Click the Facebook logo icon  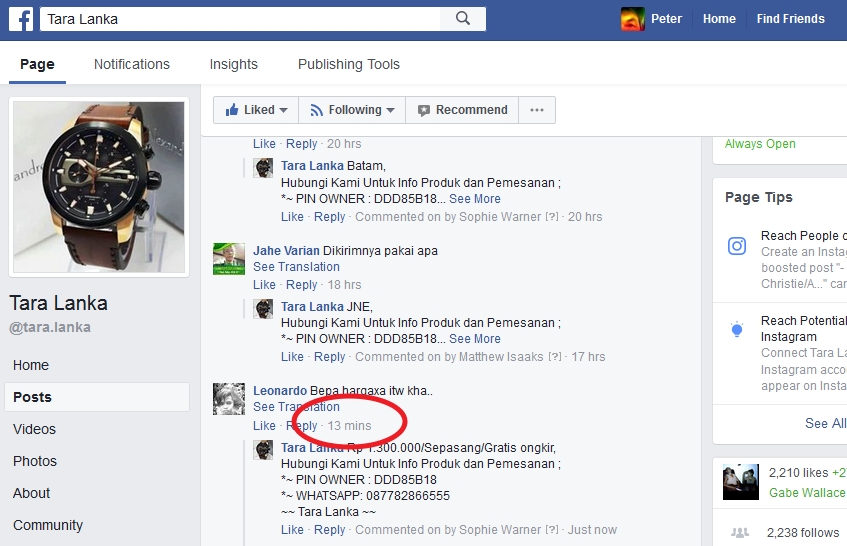coord(21,19)
